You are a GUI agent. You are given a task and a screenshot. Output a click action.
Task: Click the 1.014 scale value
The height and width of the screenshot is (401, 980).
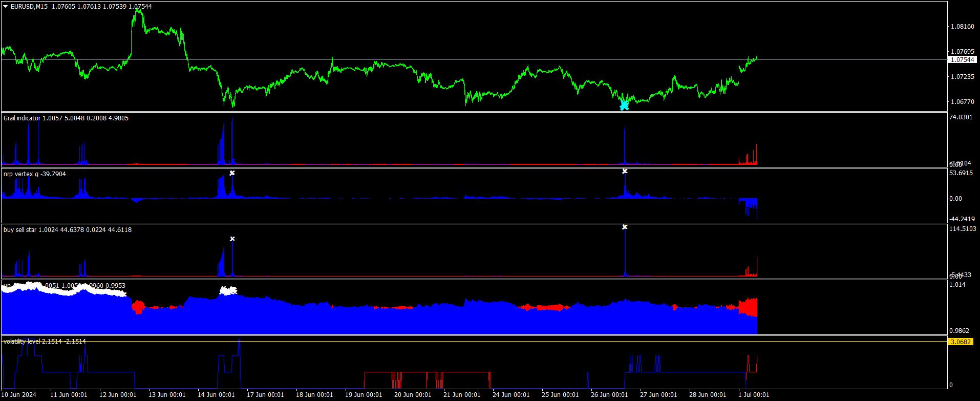point(957,285)
